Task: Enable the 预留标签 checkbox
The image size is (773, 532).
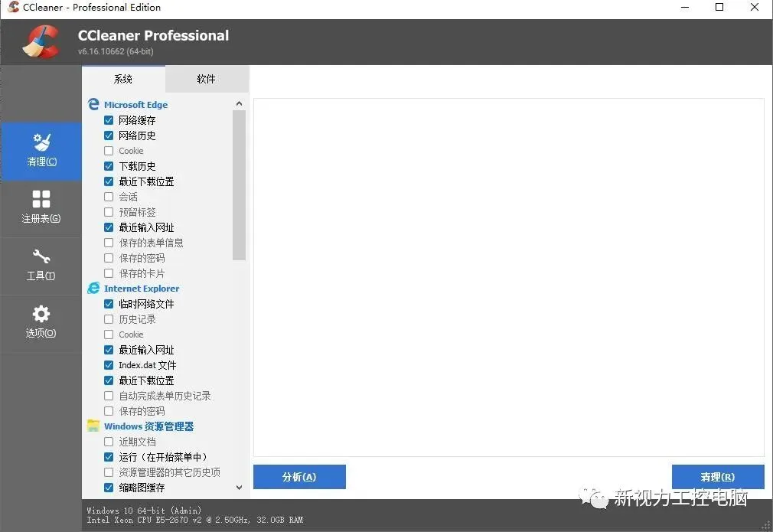Action: 109,212
